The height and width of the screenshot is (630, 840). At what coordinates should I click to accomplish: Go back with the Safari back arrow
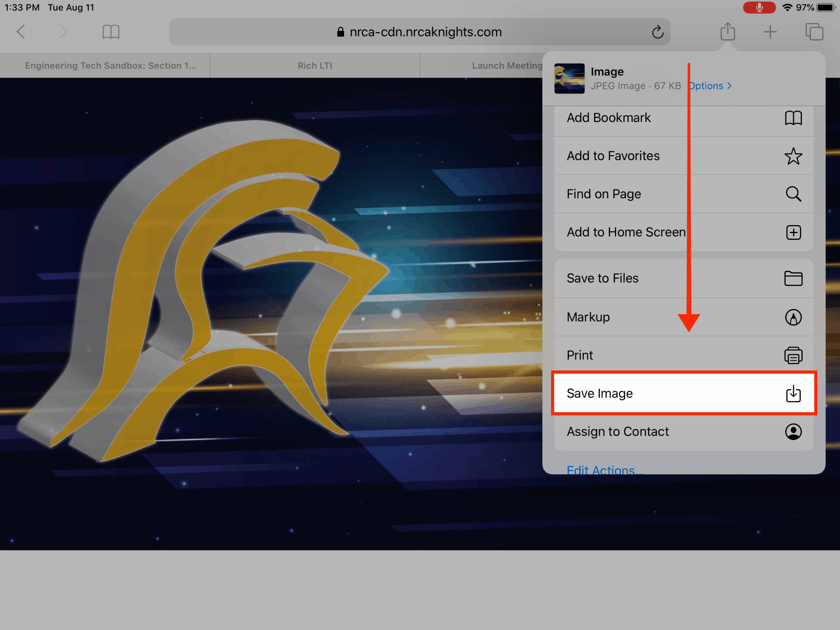pos(21,32)
